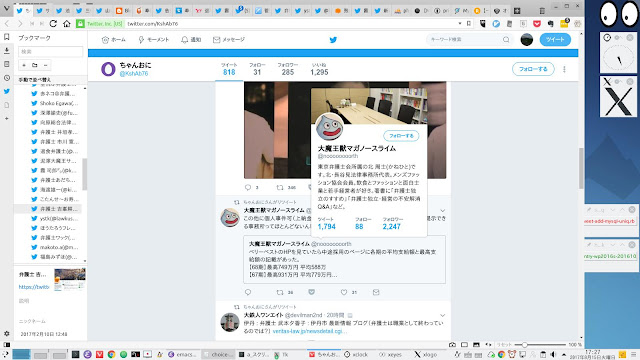This screenshot has height=360, width=640.
Task: Select the Shoko Egawa bookmark
Action: tap(55, 103)
